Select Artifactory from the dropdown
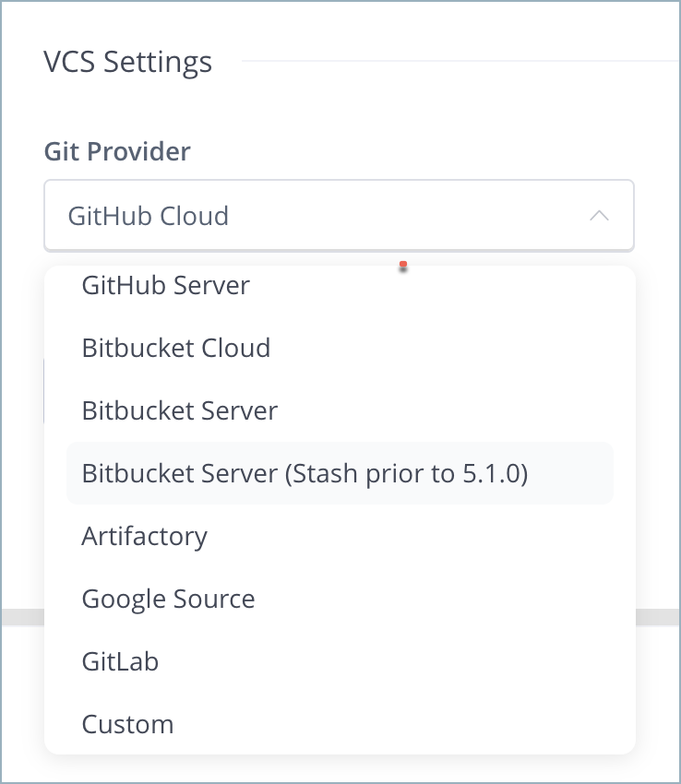 pyautogui.click(x=144, y=536)
